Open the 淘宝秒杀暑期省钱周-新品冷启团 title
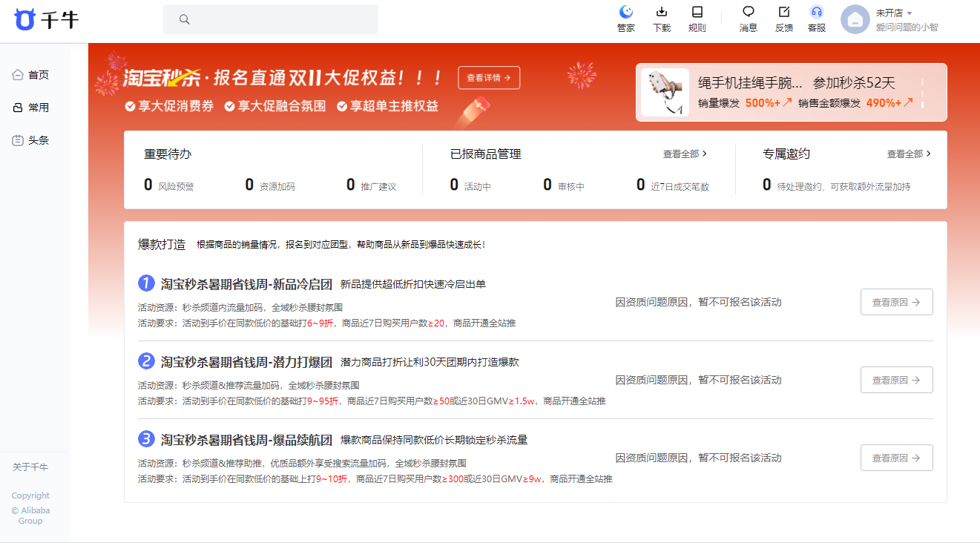This screenshot has height=543, width=980. point(246,283)
